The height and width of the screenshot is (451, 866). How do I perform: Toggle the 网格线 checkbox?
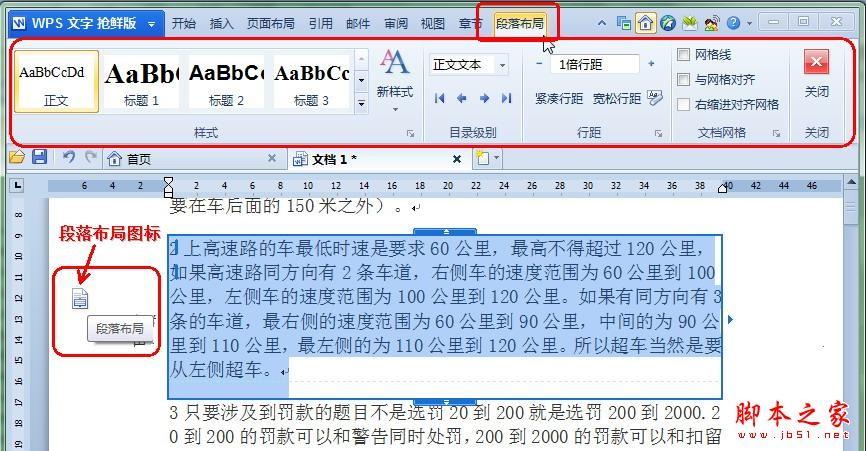[683, 54]
